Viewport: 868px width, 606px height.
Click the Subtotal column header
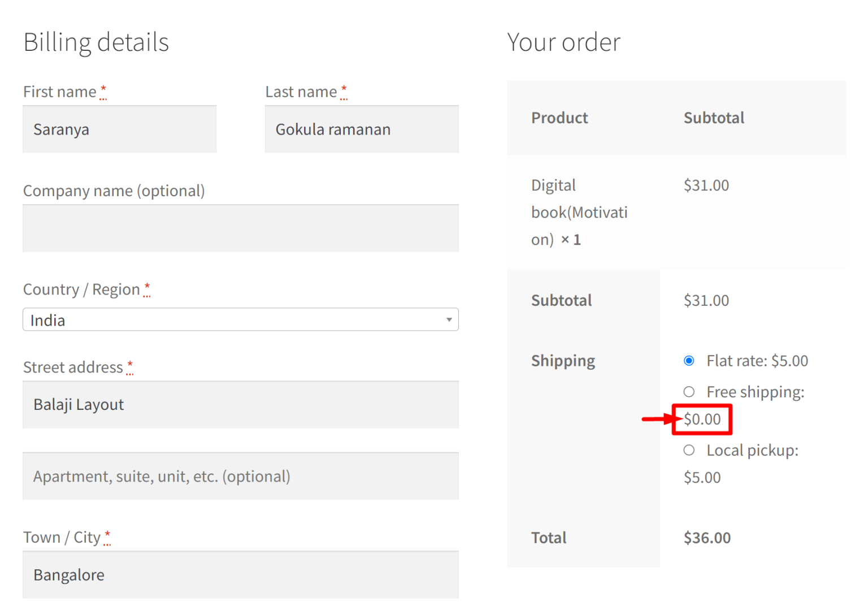[714, 118]
